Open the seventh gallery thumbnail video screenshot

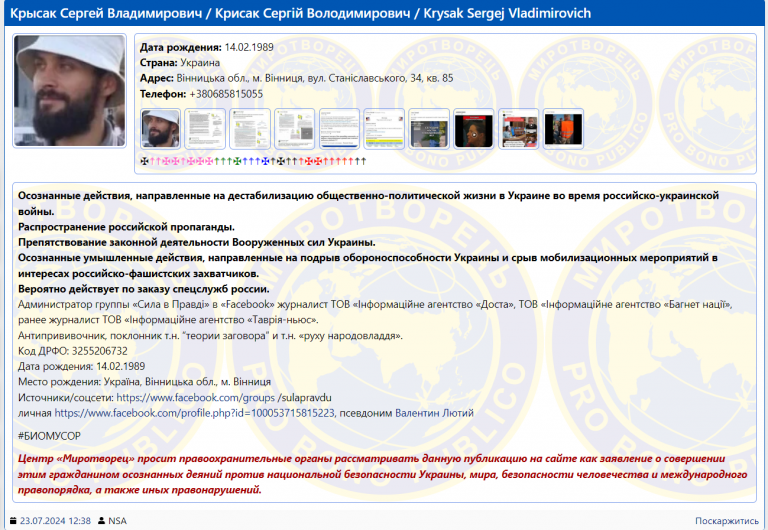pyautogui.click(x=429, y=129)
